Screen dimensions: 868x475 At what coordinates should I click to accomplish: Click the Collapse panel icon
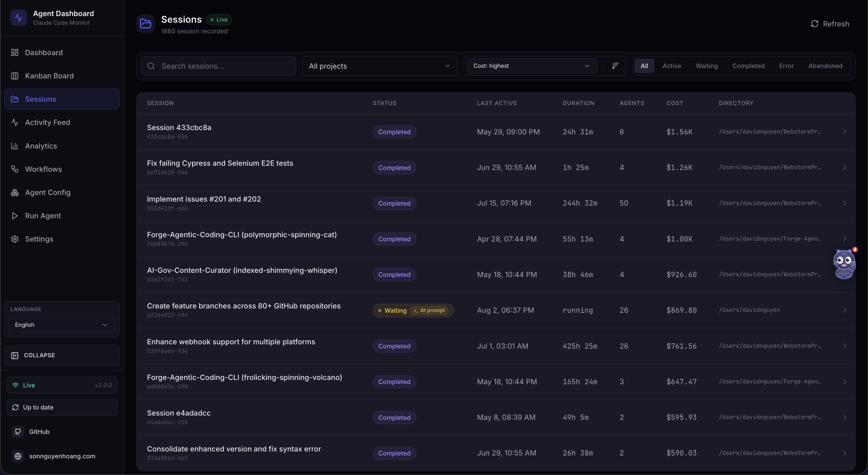click(15, 355)
